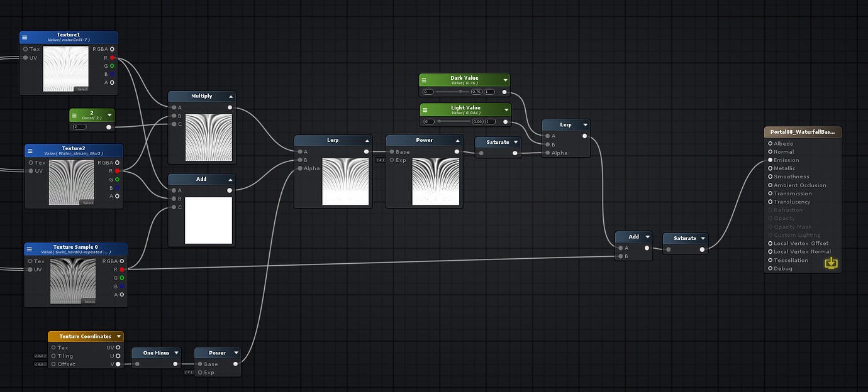
Task: Click the Emission input port on output node
Action: (x=770, y=160)
